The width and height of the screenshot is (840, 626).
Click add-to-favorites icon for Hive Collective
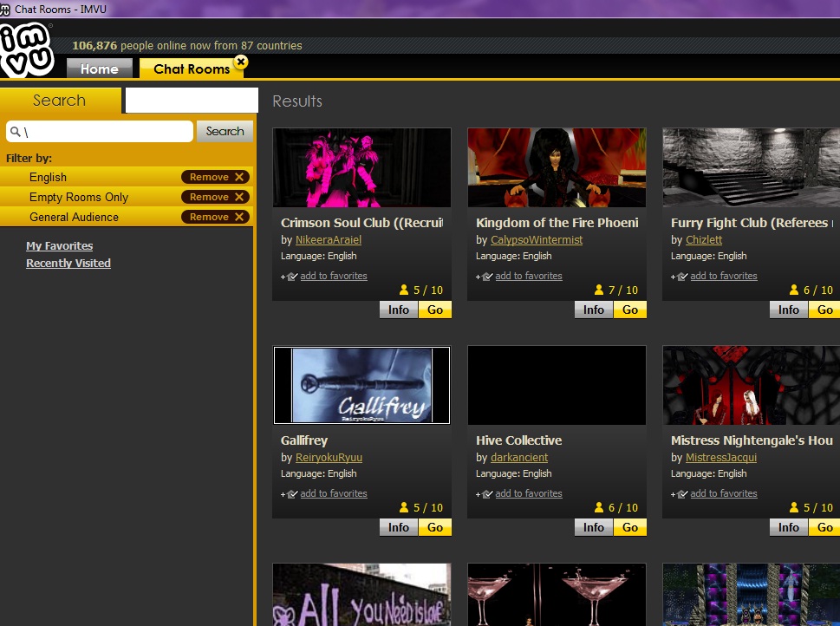tap(485, 494)
